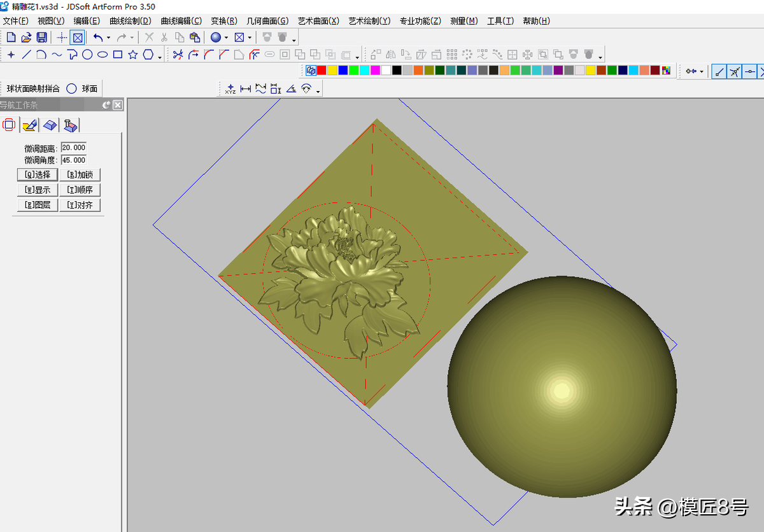Select the rectangle drawing tool

118,55
